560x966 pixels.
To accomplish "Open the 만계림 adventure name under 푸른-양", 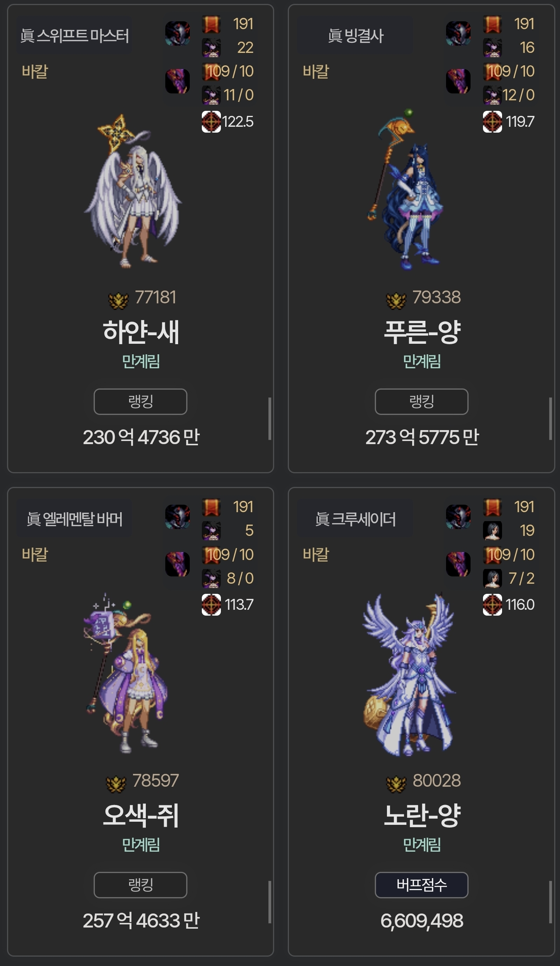I will [x=422, y=361].
